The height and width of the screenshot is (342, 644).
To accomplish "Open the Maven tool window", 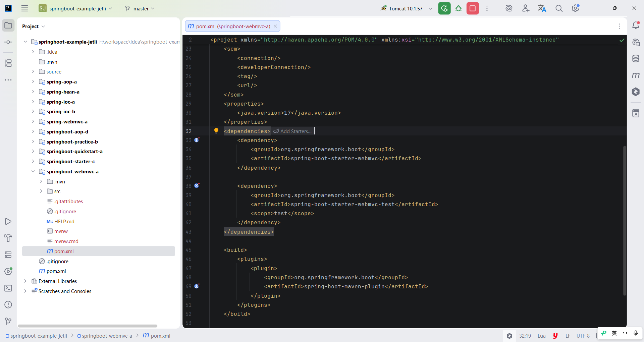I will click(x=636, y=75).
